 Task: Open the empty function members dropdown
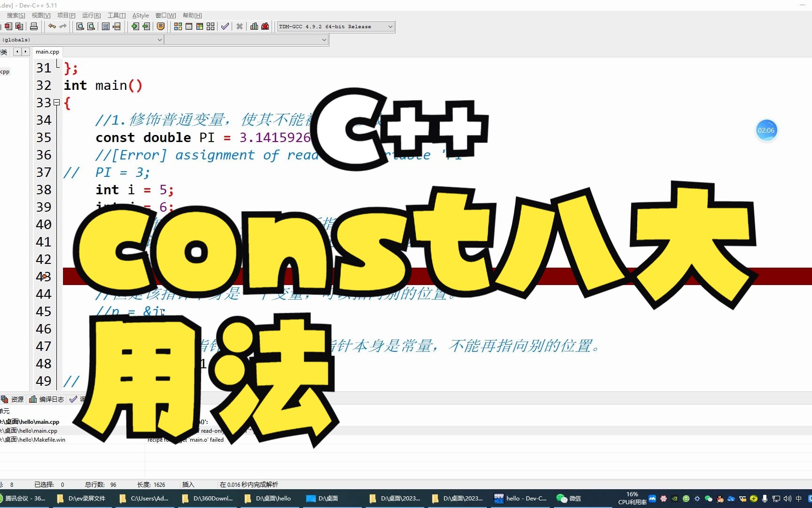click(x=246, y=40)
